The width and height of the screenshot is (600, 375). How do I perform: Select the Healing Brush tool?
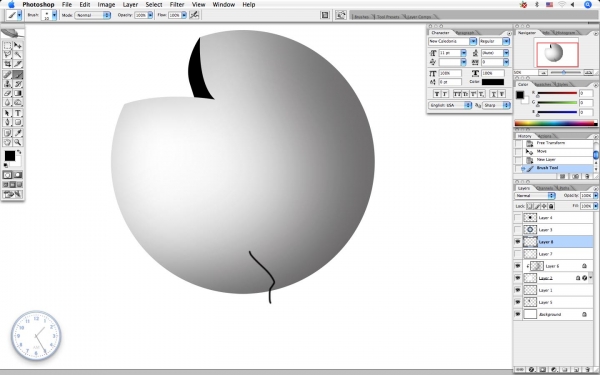coord(7,75)
